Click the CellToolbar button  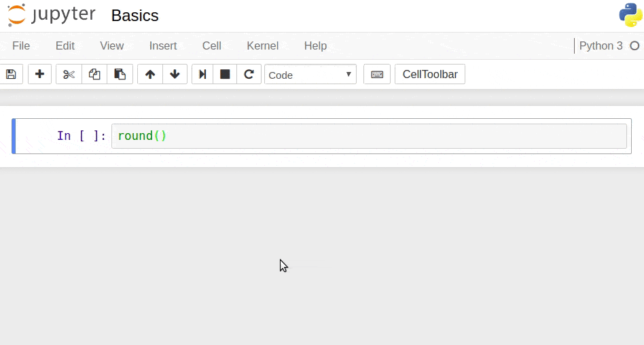click(x=430, y=74)
